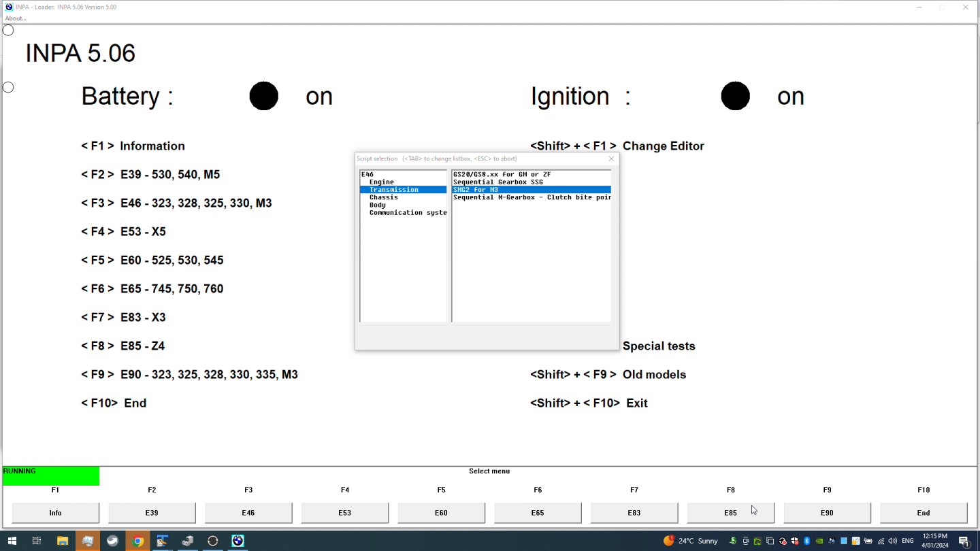Open the circular sync arrows taskbar app
This screenshot has height=551, width=980.
[212, 541]
